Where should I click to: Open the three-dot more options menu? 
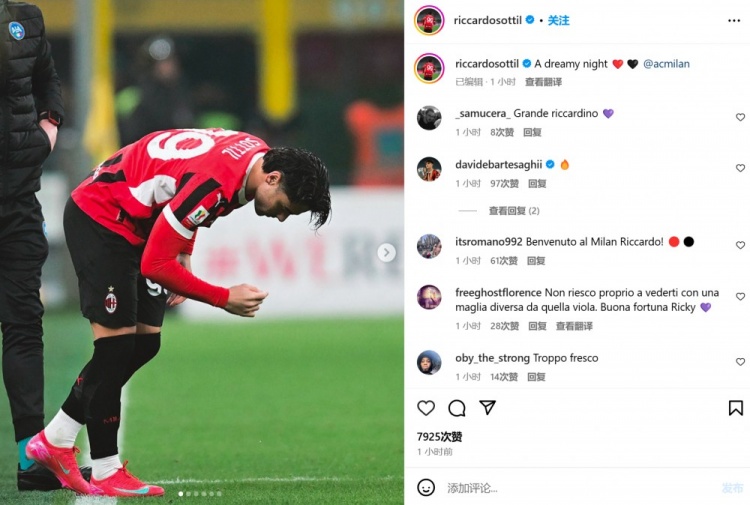coord(734,21)
